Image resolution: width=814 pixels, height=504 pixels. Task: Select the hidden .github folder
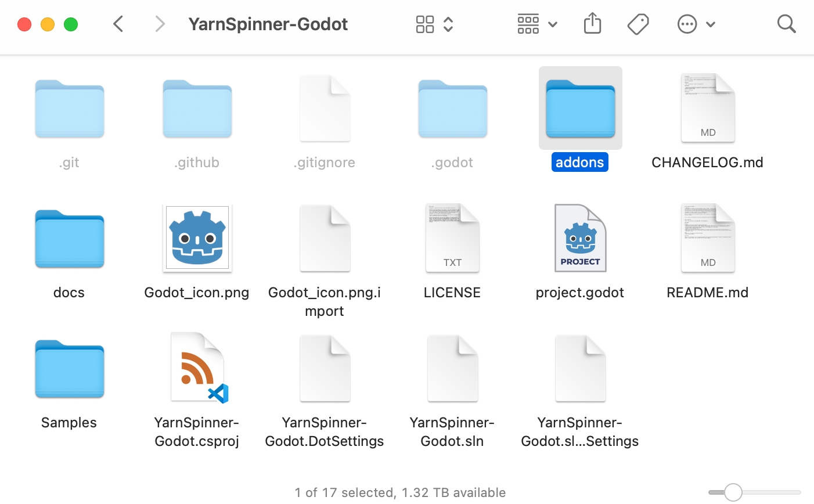point(197,108)
